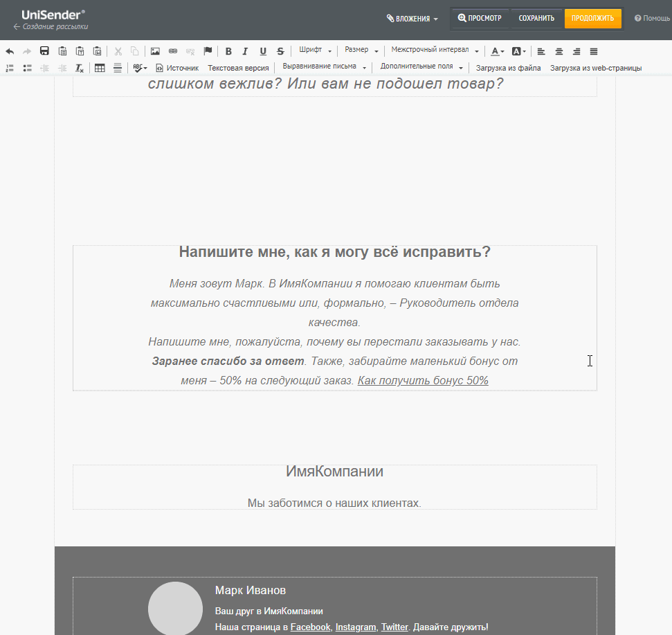Open the Помощь help link
The width and height of the screenshot is (672, 635).
tap(653, 19)
